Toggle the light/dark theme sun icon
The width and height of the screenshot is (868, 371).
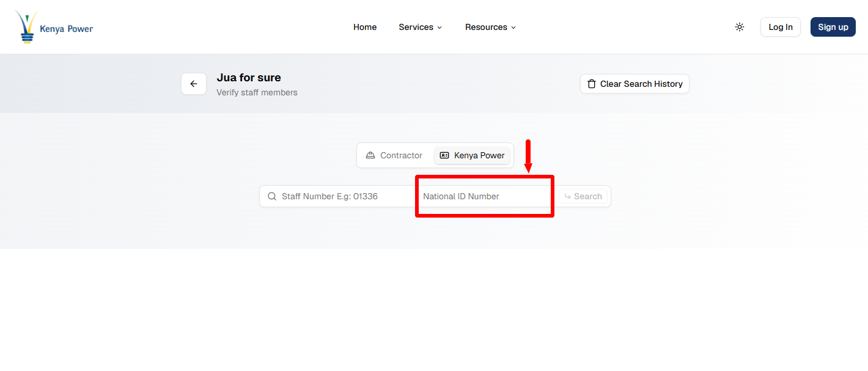pyautogui.click(x=740, y=27)
